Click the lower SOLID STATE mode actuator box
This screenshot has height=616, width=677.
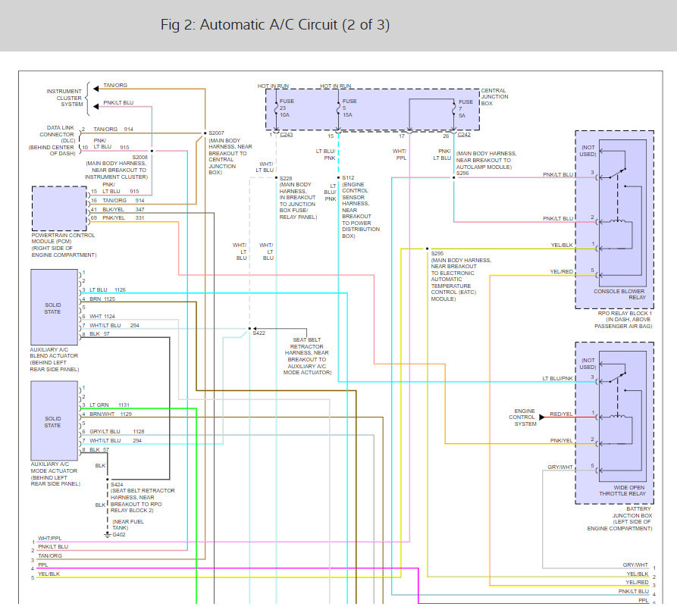pos(55,421)
